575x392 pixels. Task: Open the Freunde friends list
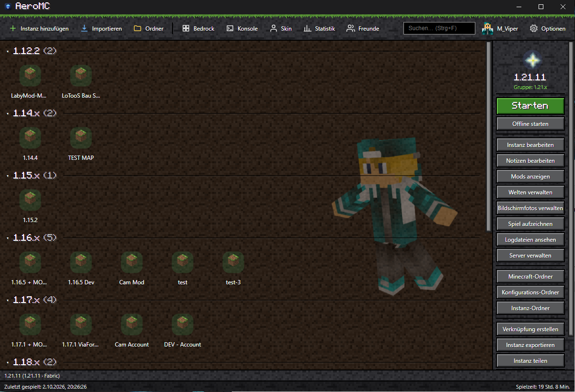[363, 29]
